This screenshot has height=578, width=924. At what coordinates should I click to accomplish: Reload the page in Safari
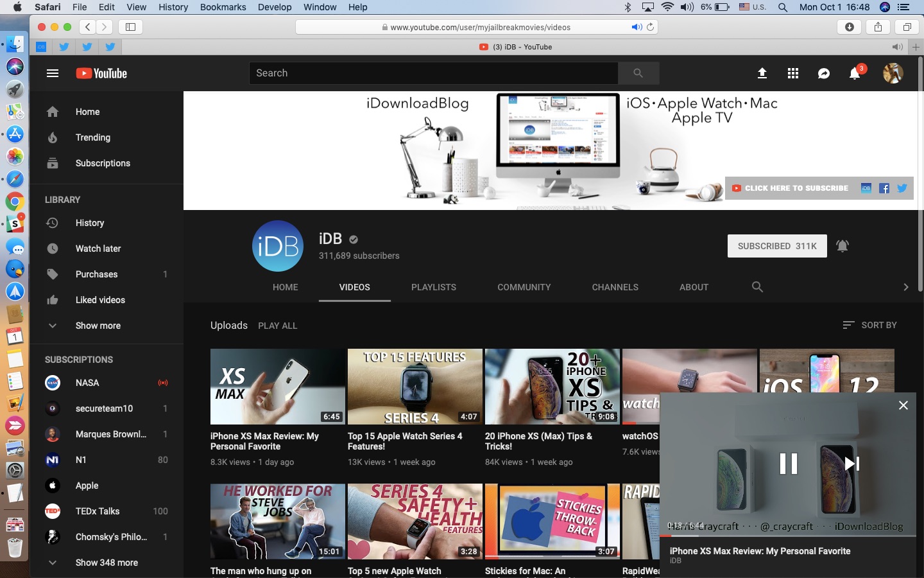[x=650, y=27]
